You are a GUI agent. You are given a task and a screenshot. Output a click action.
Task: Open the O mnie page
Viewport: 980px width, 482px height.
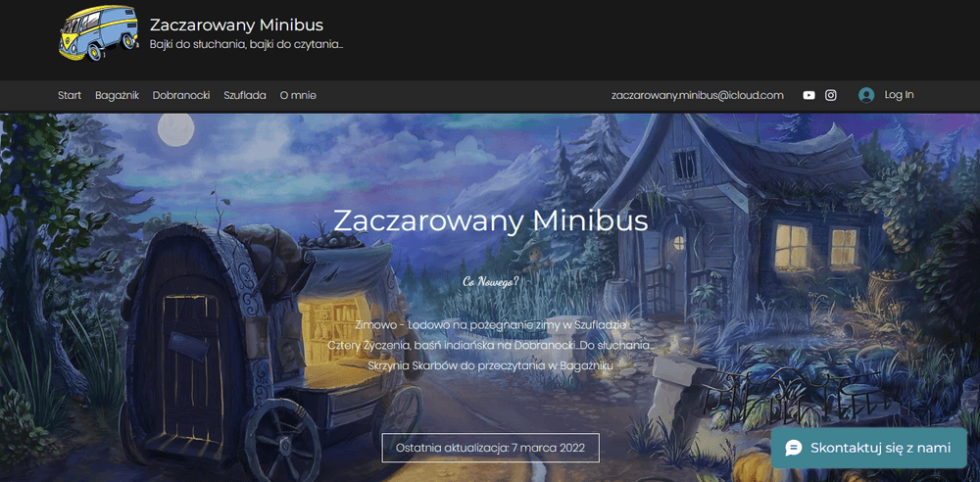[298, 95]
